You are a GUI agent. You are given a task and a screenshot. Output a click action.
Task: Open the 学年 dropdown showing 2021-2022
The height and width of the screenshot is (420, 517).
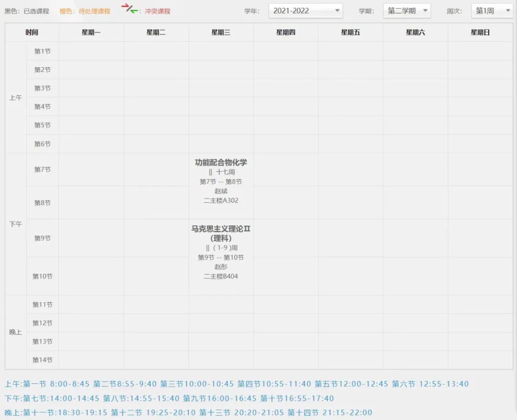[305, 11]
